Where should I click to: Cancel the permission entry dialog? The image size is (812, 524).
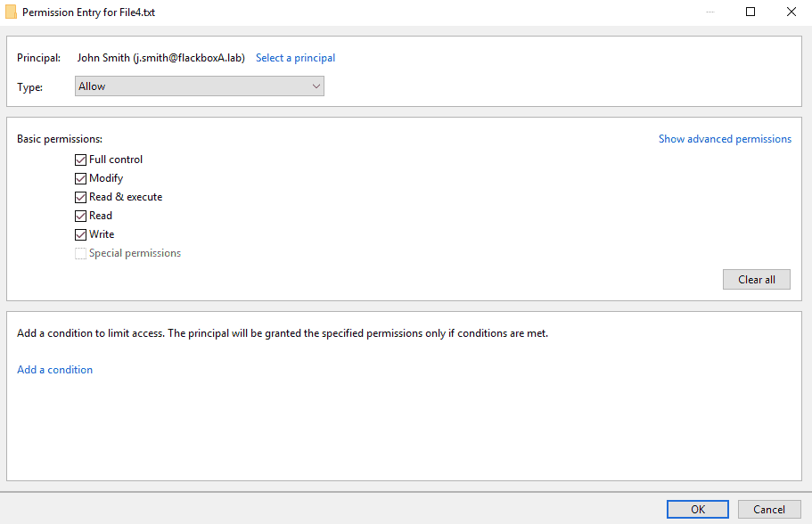click(768, 509)
